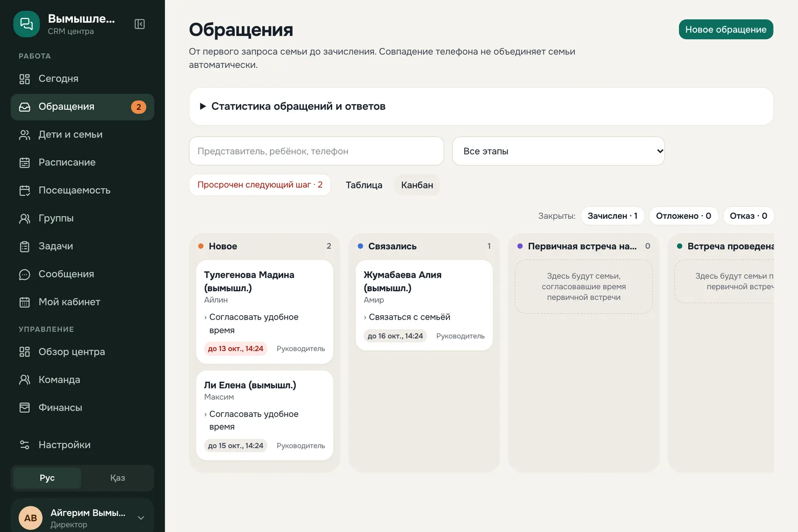Open Группы in sidebar
This screenshot has height=532, width=798.
point(82,218)
